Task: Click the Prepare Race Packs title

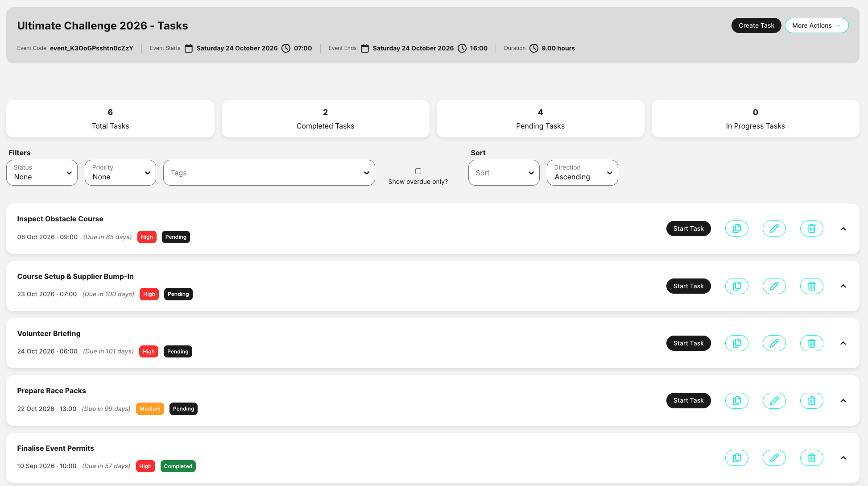Action: [x=52, y=390]
